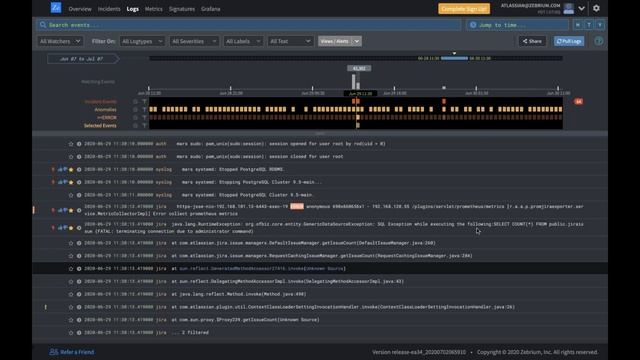Open the All Text dropdown
640x360 pixels.
(290, 41)
